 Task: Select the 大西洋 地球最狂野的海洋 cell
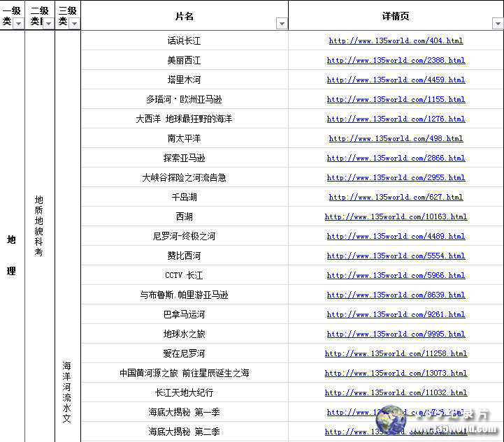[185, 119]
